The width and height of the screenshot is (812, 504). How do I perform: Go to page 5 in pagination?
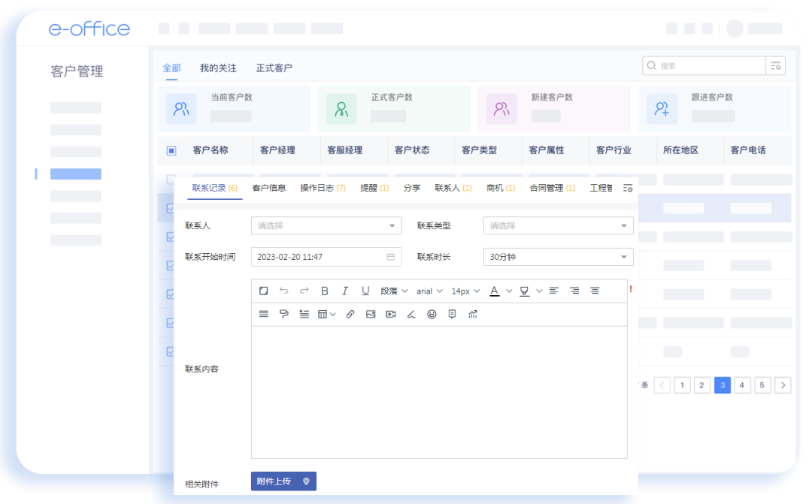(x=762, y=385)
